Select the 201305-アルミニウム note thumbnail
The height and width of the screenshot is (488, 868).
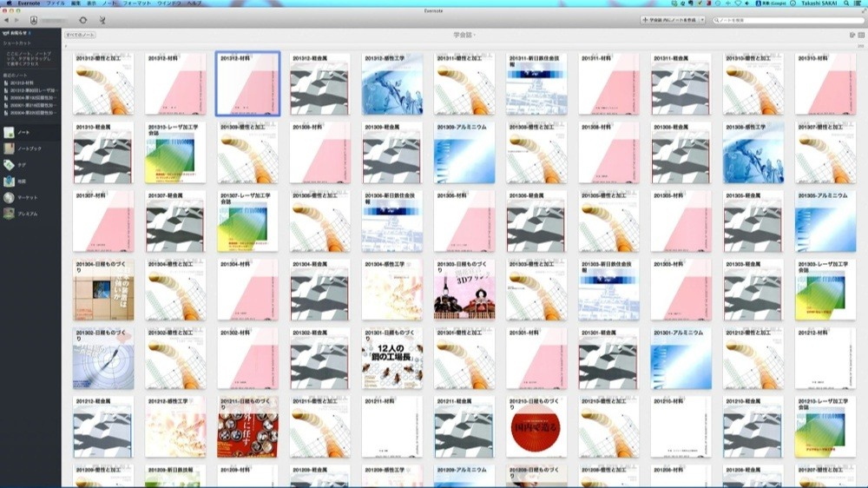pyautogui.click(x=825, y=221)
